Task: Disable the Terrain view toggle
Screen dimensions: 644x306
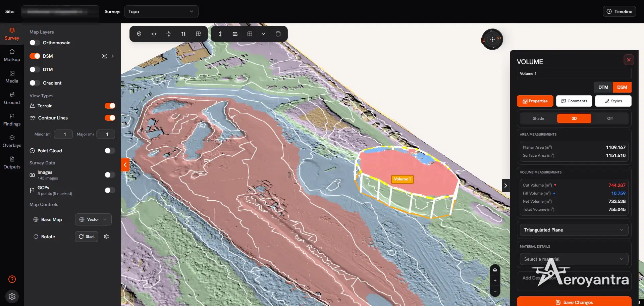Action: pyautogui.click(x=110, y=106)
